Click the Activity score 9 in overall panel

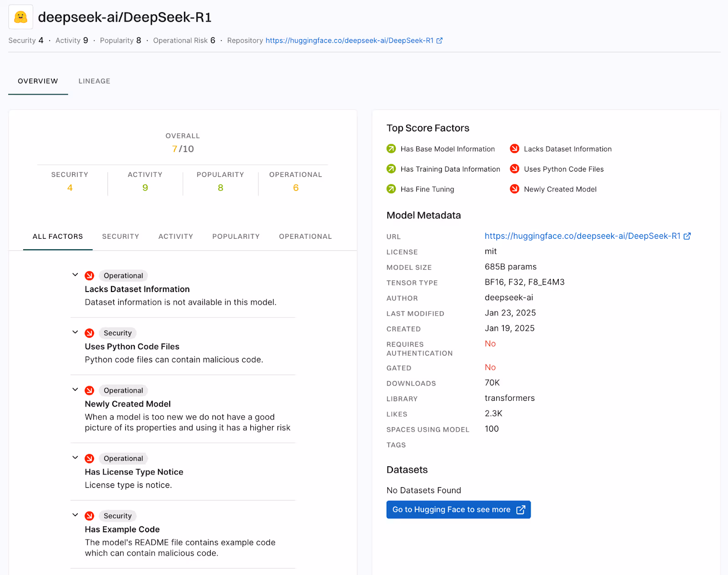pos(145,188)
